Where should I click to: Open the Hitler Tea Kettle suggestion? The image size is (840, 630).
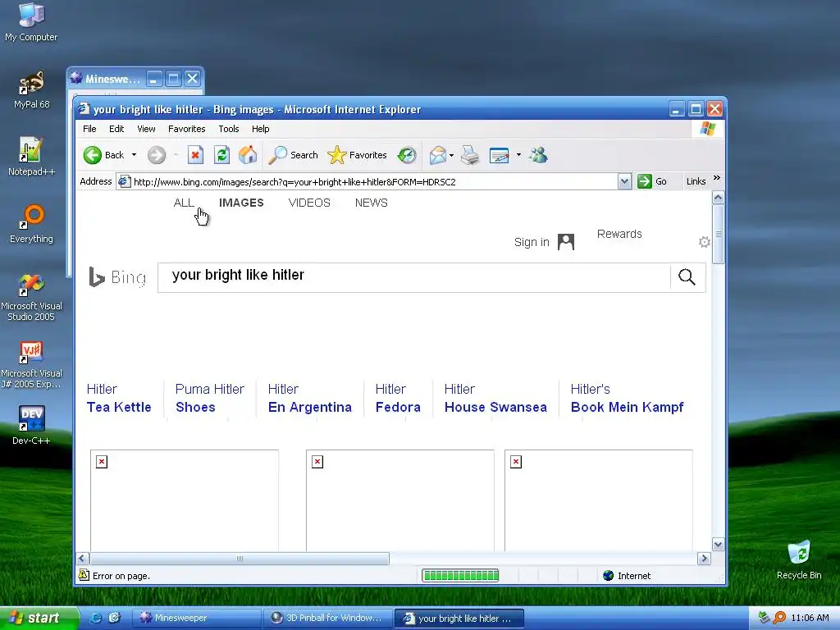[119, 398]
